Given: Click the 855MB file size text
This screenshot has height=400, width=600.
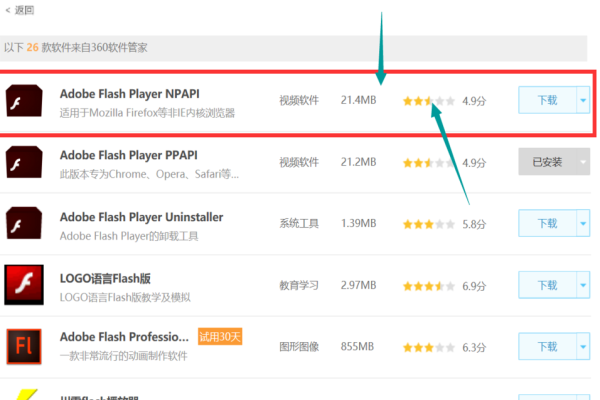Looking at the screenshot, I should point(357,347).
